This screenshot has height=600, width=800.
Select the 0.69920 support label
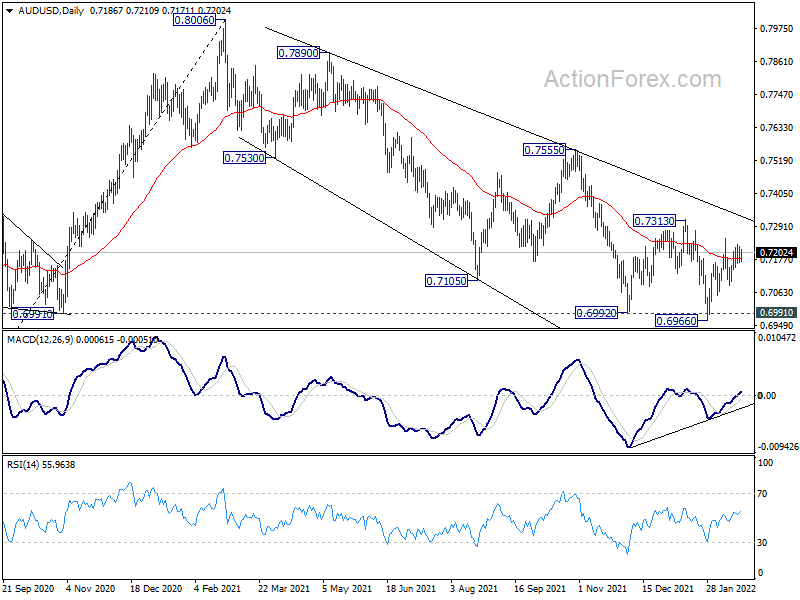(596, 313)
